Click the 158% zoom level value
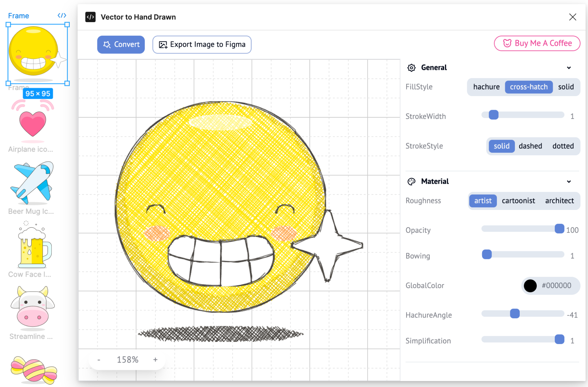Screen dimensions: 588x387 [x=128, y=360]
